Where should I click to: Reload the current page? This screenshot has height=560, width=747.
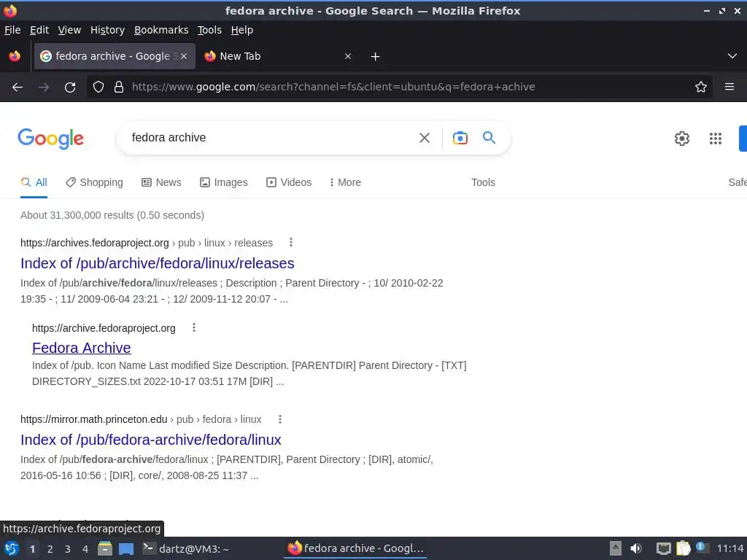click(70, 87)
